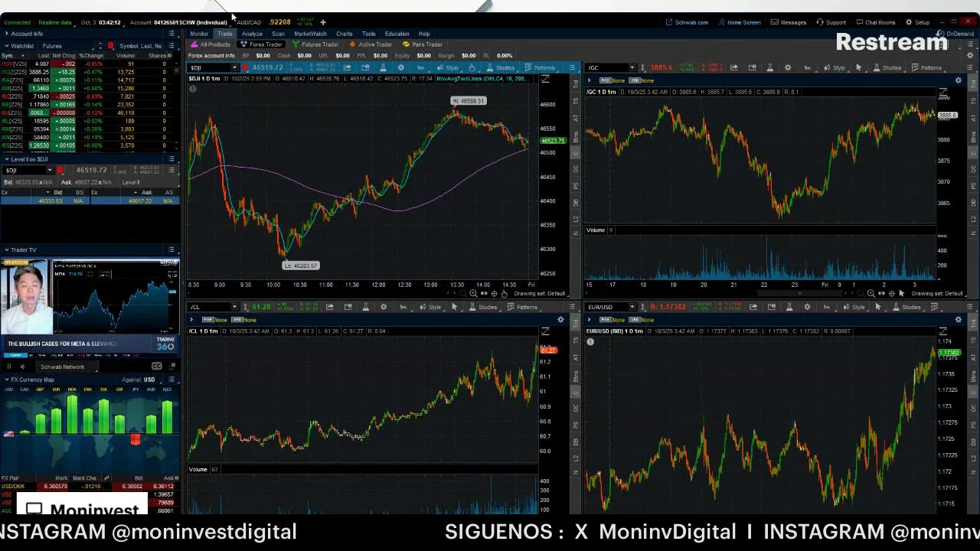Collapse Level II on $DJI gadget
980x551 pixels.
tap(6, 159)
